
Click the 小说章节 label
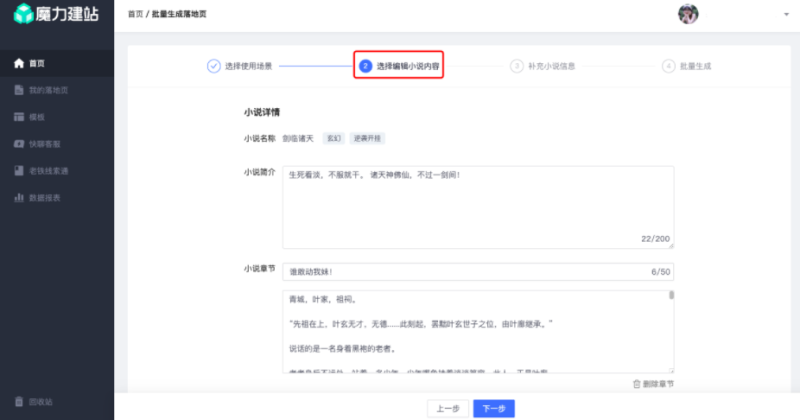click(259, 268)
